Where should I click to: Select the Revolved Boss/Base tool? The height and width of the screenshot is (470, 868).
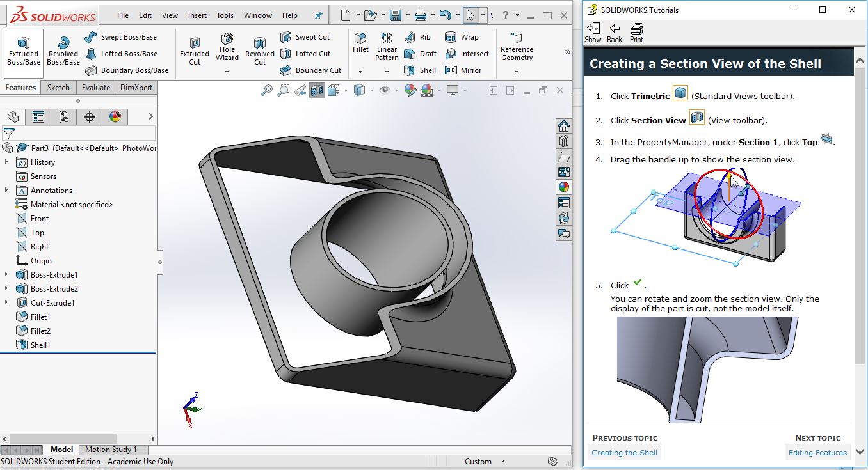(63, 51)
